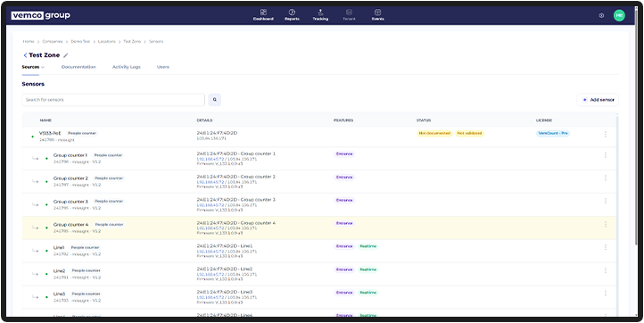This screenshot has height=323, width=644.
Task: Click People counter tag beside VS133-PoE
Action: pyautogui.click(x=82, y=133)
